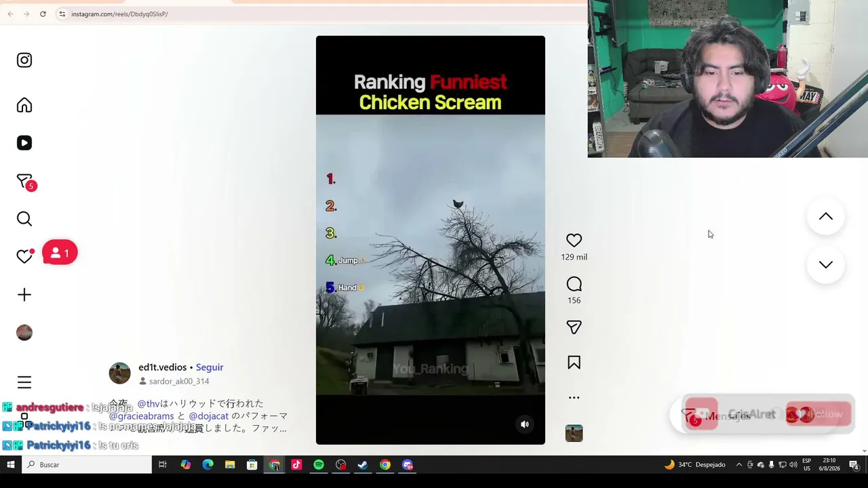Launch Copilot from the taskbar
Viewport: 868px width, 488px height.
pyautogui.click(x=185, y=465)
